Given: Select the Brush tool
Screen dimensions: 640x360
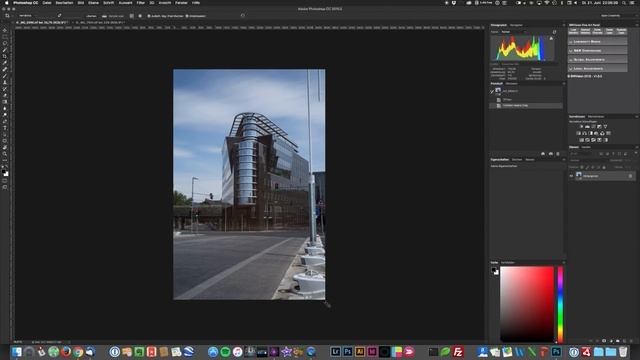Looking at the screenshot, I should 5,76.
